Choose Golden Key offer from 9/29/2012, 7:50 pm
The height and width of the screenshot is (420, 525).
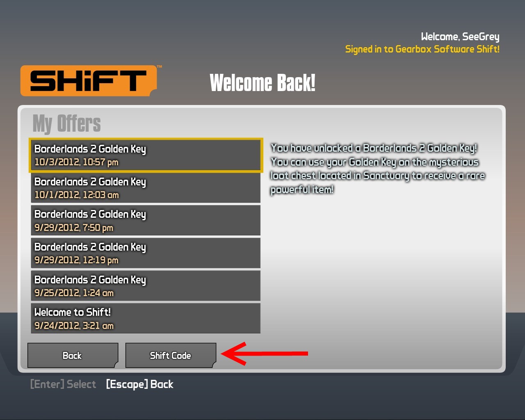point(146,221)
